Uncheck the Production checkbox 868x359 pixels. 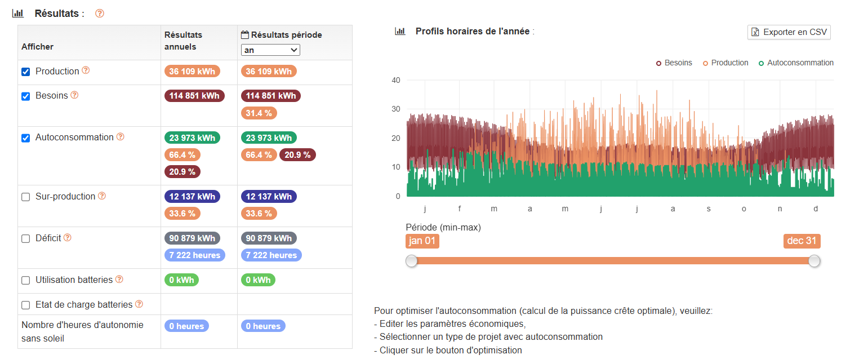click(25, 72)
